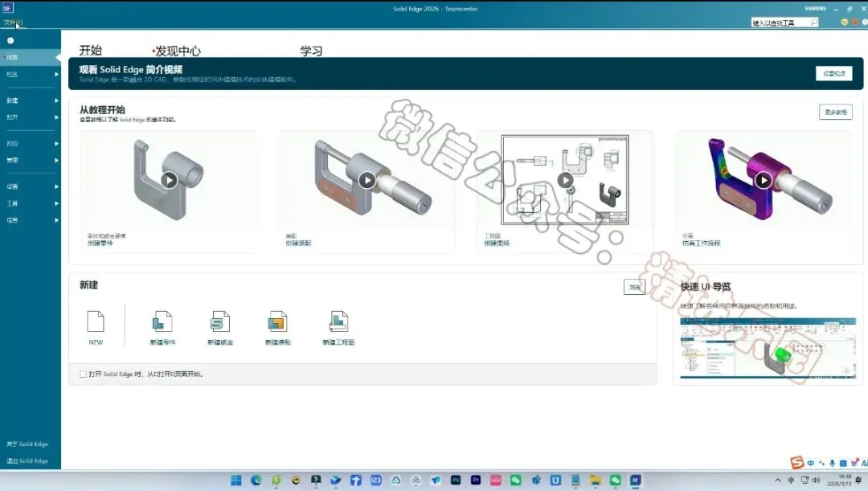
Task: Click the orange frown feedback icon
Action: [x=854, y=23]
